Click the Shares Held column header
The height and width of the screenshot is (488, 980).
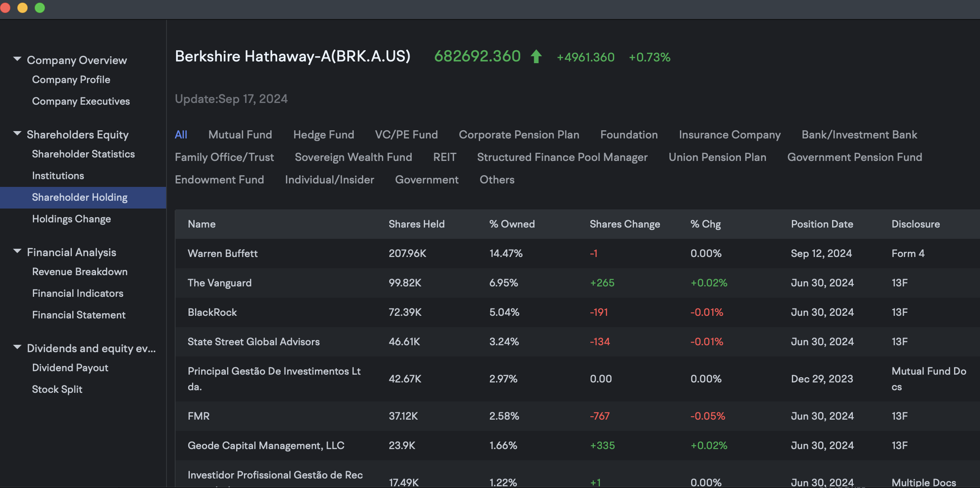(x=416, y=224)
